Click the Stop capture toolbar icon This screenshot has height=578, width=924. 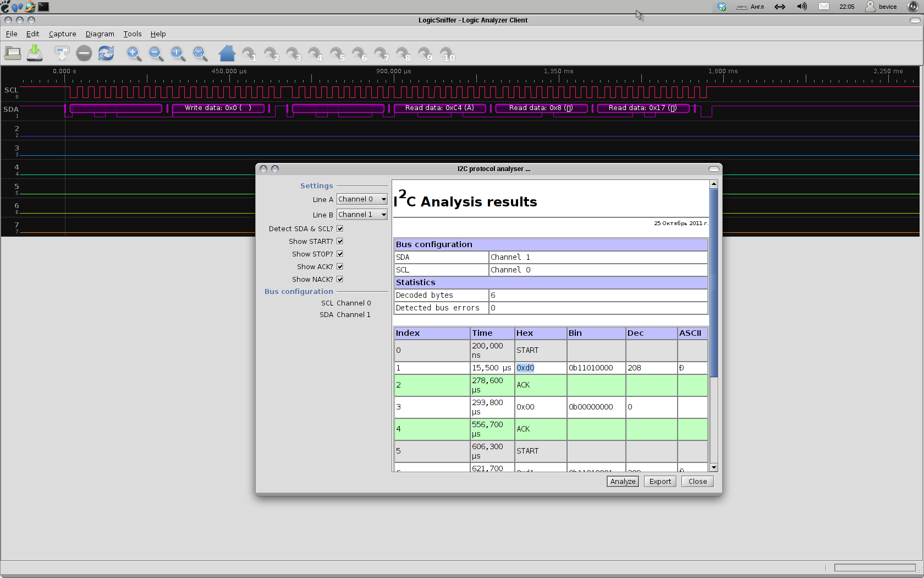[84, 53]
